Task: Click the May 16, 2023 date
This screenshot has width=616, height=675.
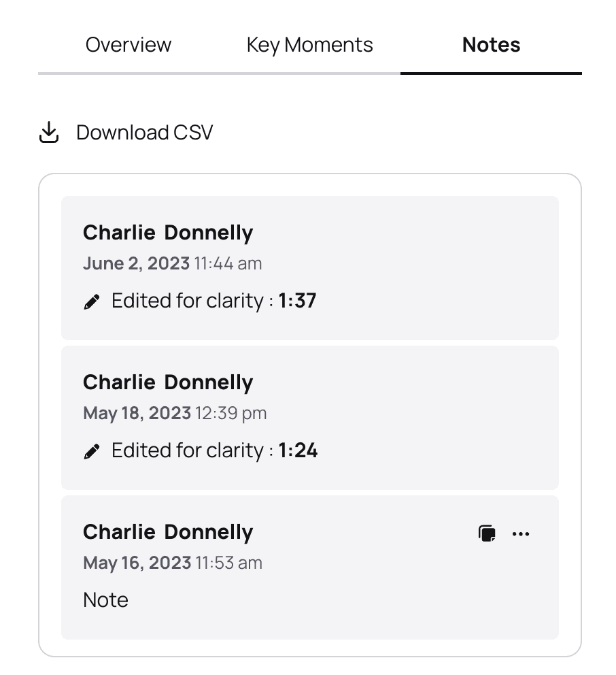Action: pos(137,563)
